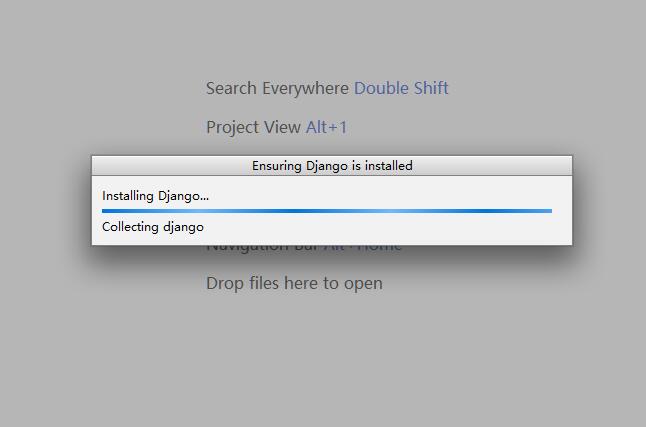Click the 'Installing Django...' status label

[x=155, y=196]
